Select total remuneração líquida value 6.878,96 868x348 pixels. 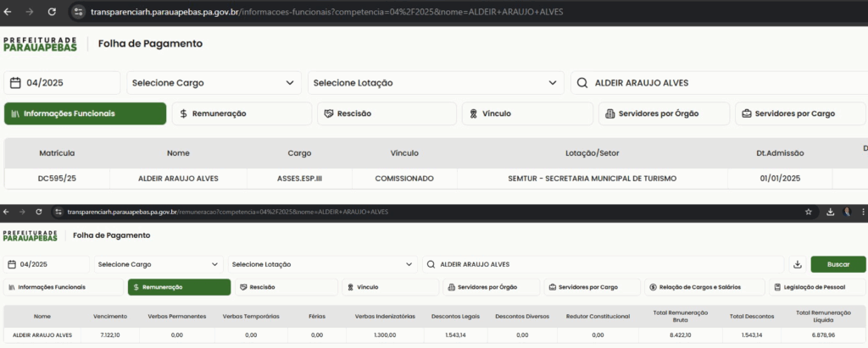pos(823,335)
